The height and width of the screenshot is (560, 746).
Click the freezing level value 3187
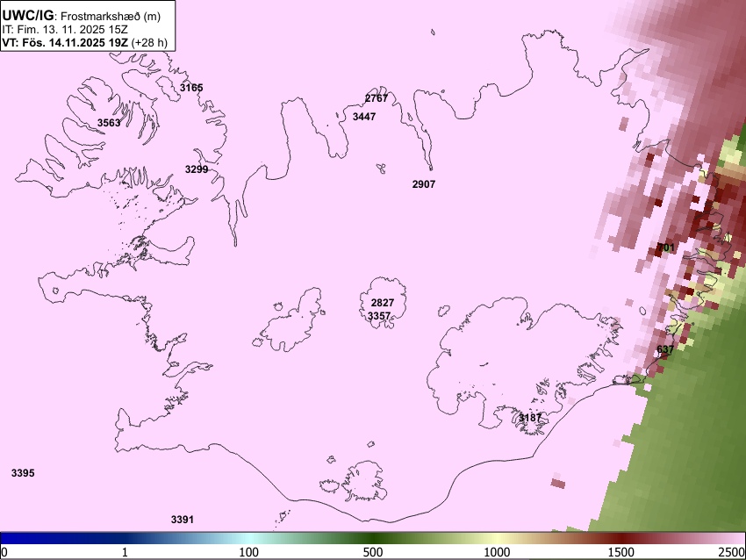click(529, 418)
